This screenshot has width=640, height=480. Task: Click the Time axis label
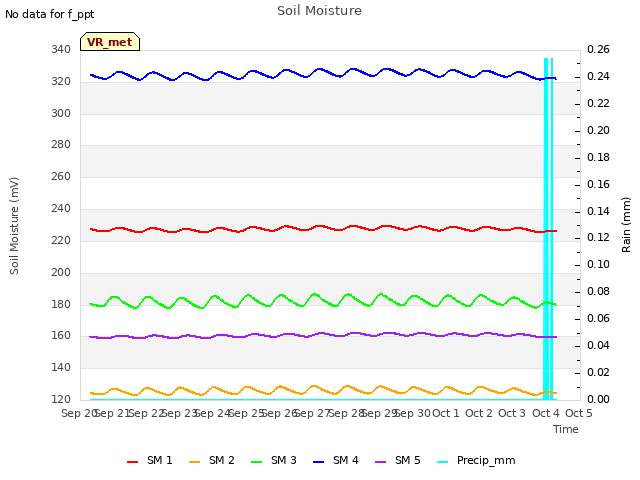[x=566, y=429]
